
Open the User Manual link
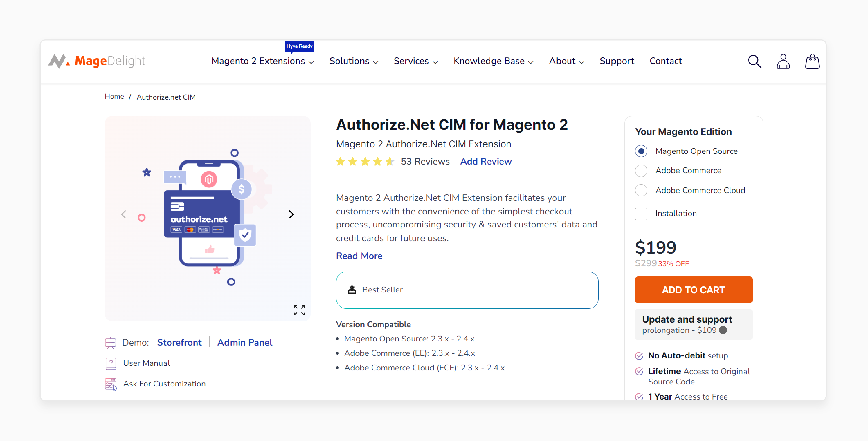[x=146, y=363]
